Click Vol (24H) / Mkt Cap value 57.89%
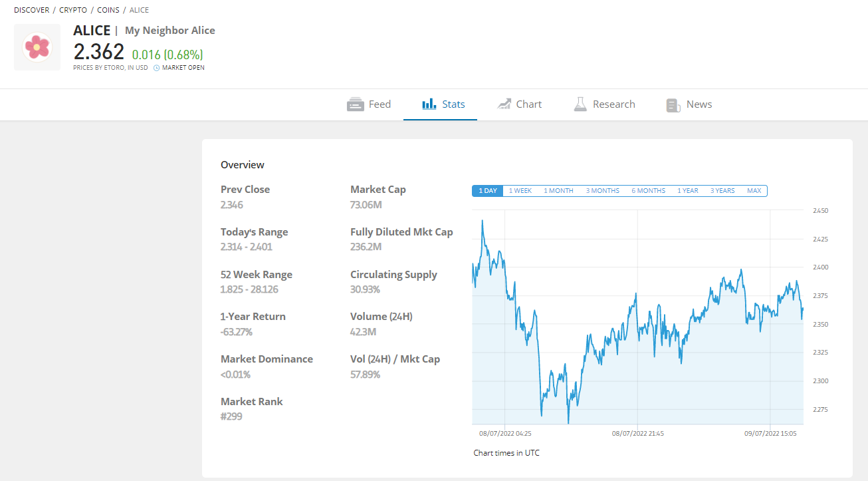Viewport: 868px width, 481px height. [x=366, y=375]
